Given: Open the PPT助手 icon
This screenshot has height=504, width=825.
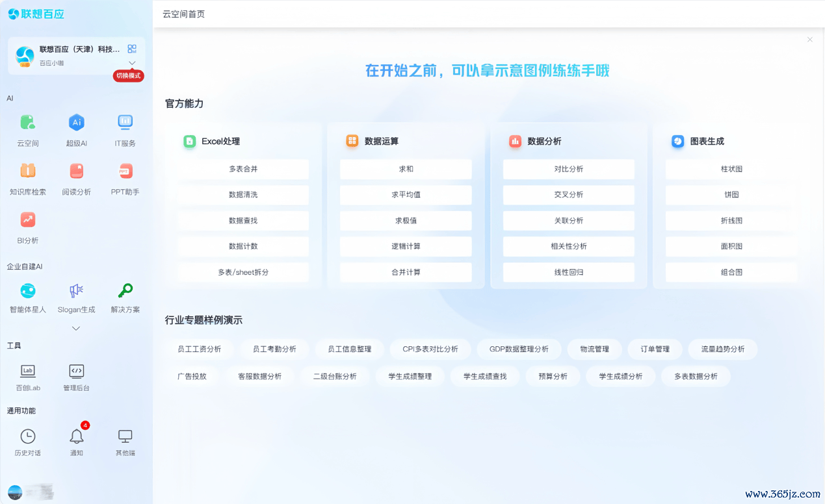Looking at the screenshot, I should [125, 171].
